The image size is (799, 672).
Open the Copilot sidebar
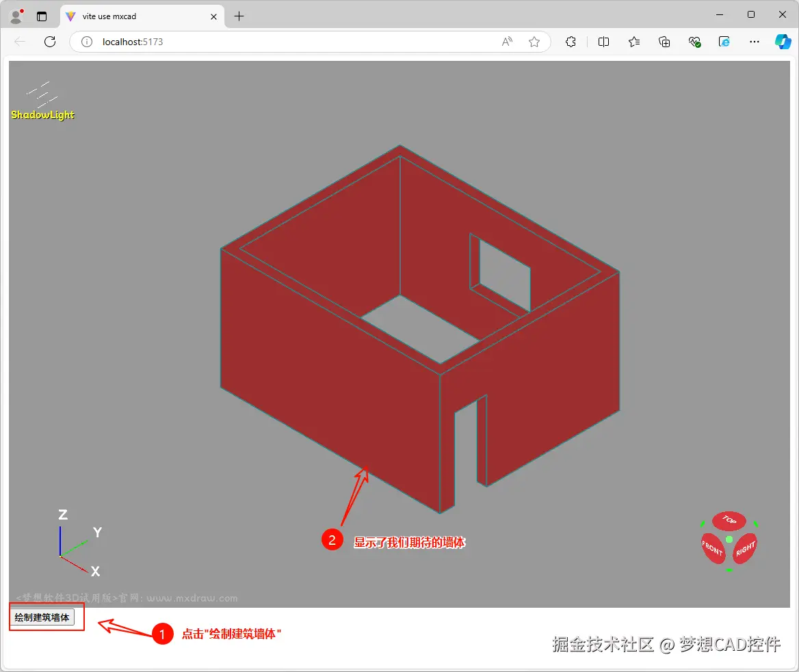pos(783,42)
